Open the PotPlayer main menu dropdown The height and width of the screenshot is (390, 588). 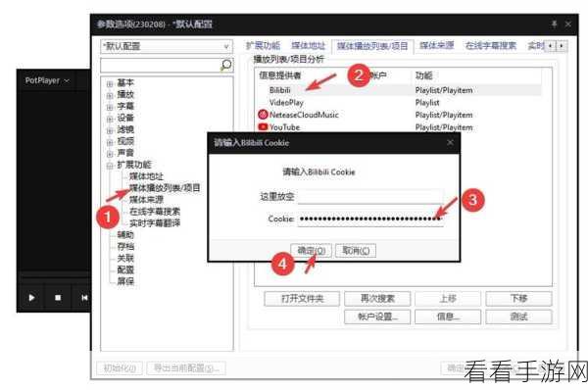(x=47, y=80)
